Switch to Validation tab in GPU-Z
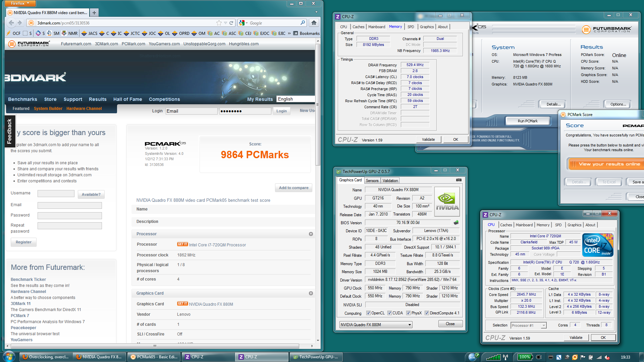The height and width of the screenshot is (362, 644). 390,180
